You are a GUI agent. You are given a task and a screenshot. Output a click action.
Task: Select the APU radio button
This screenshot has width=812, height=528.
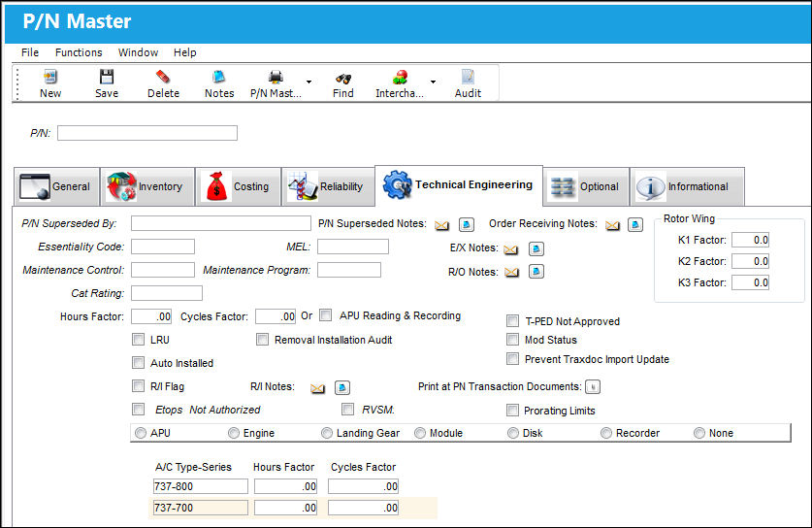141,433
